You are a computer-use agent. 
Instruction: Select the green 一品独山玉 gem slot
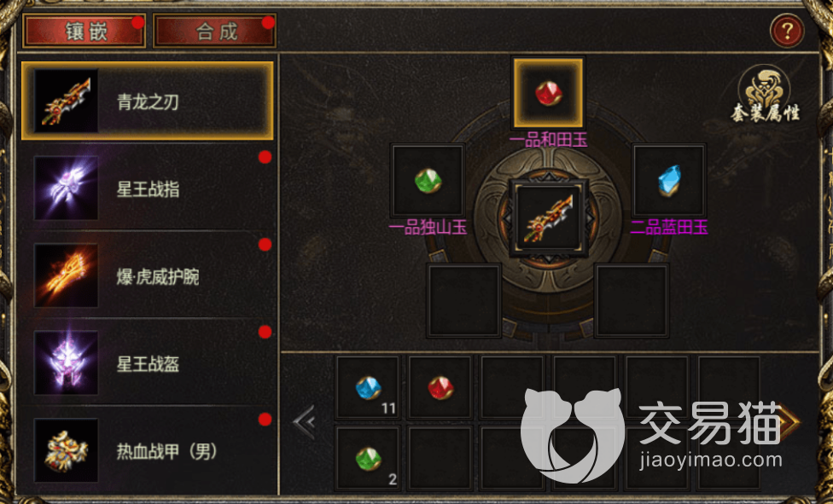pyautogui.click(x=428, y=181)
